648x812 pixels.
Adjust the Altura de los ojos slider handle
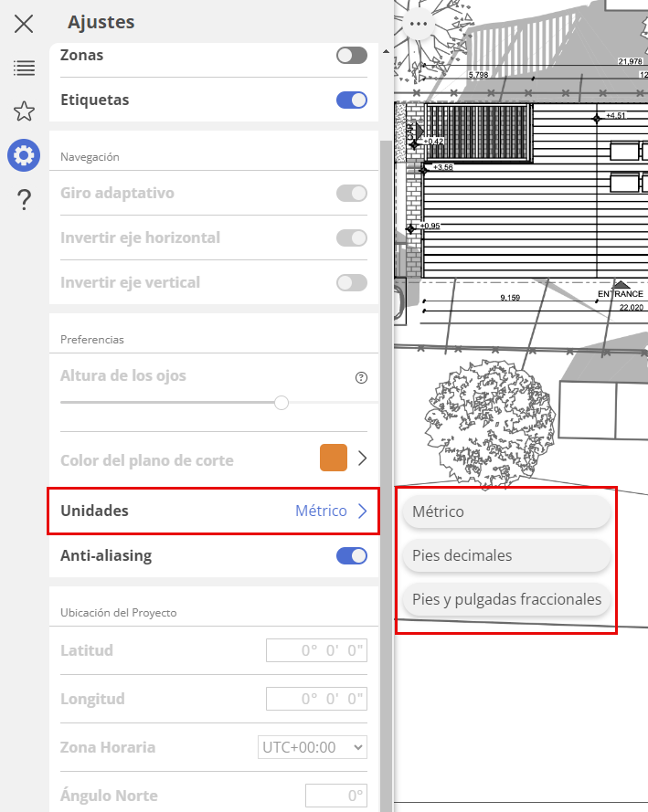282,403
